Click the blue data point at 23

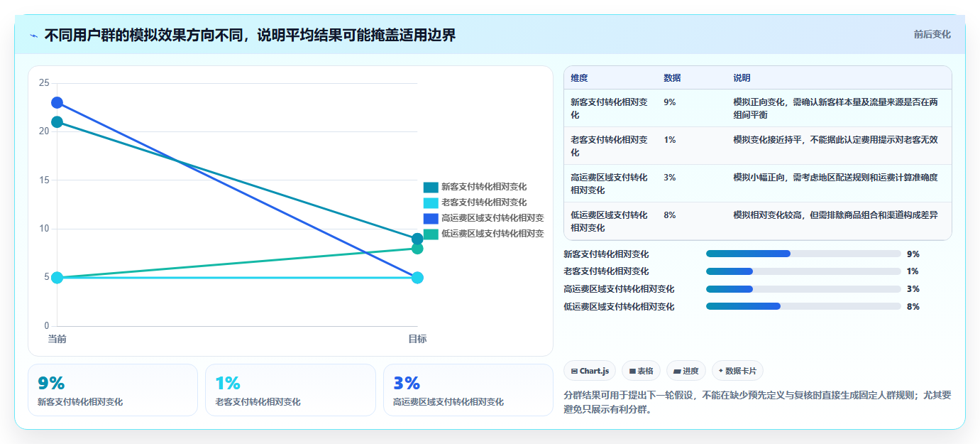pyautogui.click(x=57, y=102)
